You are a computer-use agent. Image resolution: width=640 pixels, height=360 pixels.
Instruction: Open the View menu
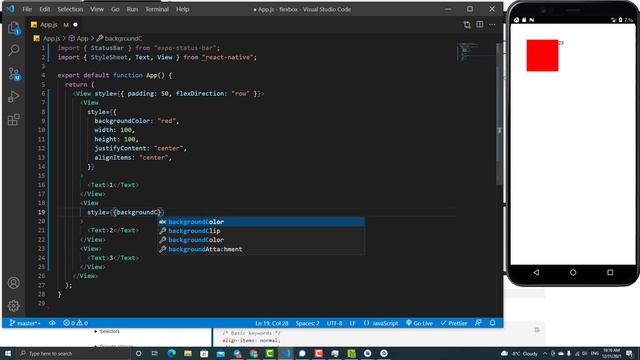pyautogui.click(x=97, y=9)
